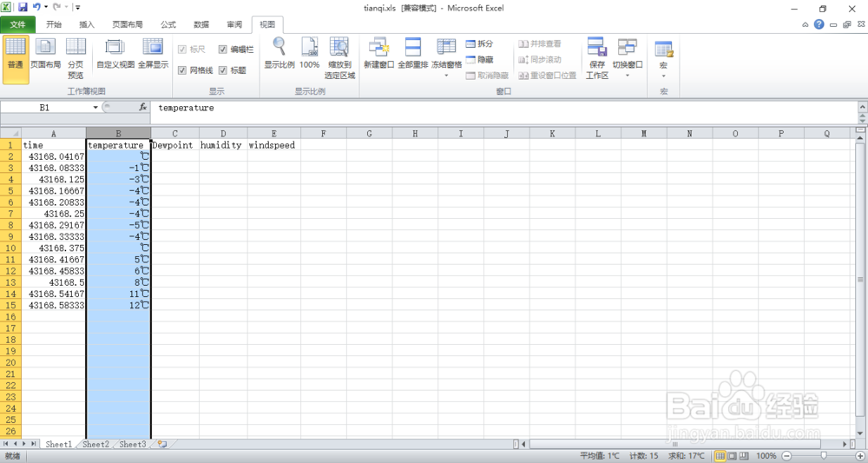This screenshot has width=868, height=463.
Task: Click Page Layout view icon in status bar
Action: pyautogui.click(x=732, y=456)
